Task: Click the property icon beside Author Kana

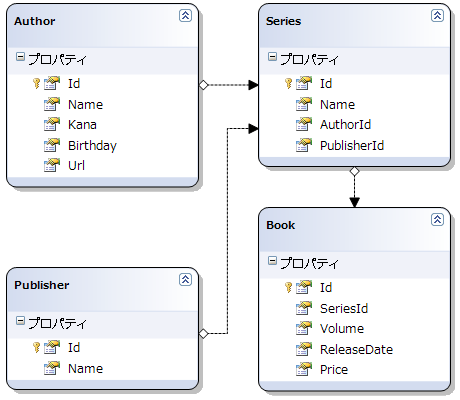Action: point(52,124)
